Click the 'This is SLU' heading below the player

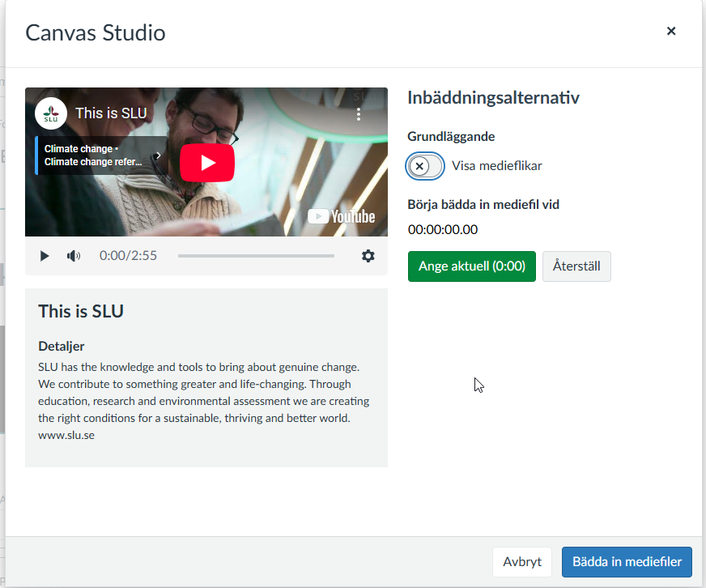coord(81,311)
